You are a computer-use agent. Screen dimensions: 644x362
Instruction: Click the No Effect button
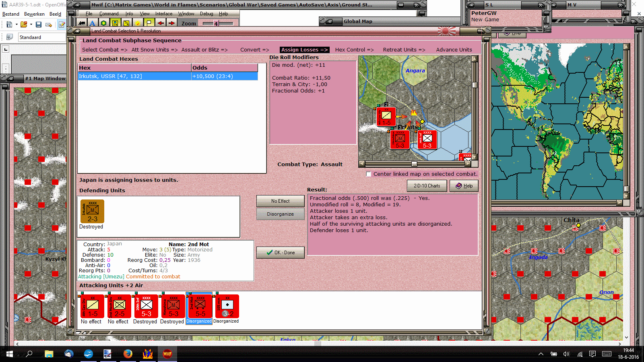click(280, 201)
